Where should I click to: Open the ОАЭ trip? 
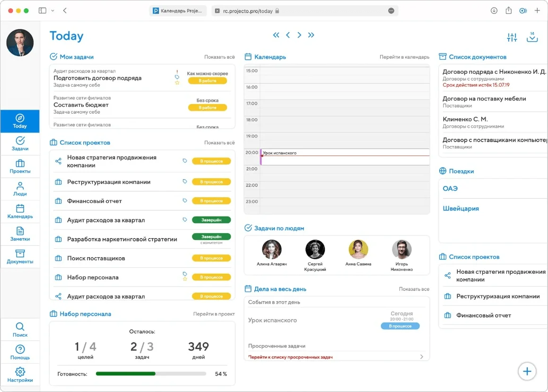(x=450, y=189)
